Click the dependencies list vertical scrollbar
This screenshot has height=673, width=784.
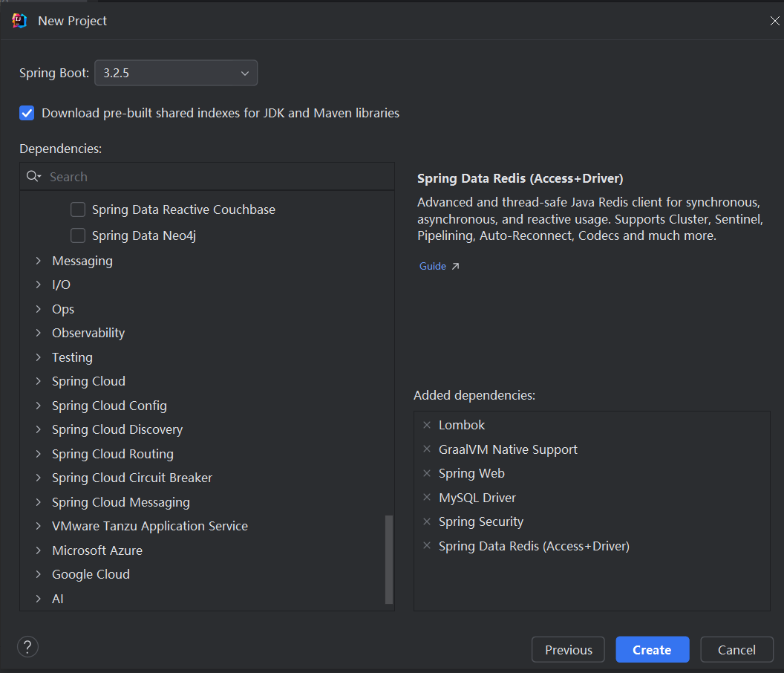388,559
